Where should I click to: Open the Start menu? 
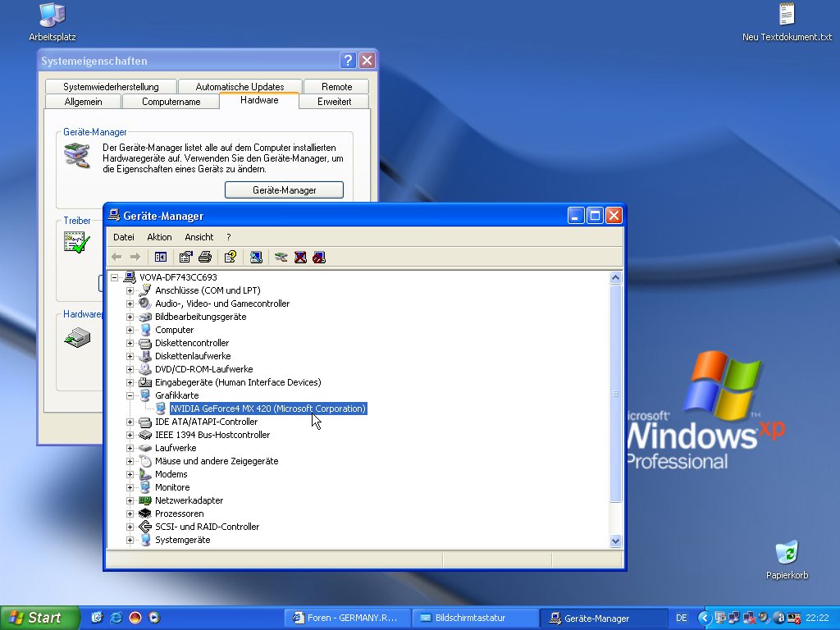click(39, 618)
